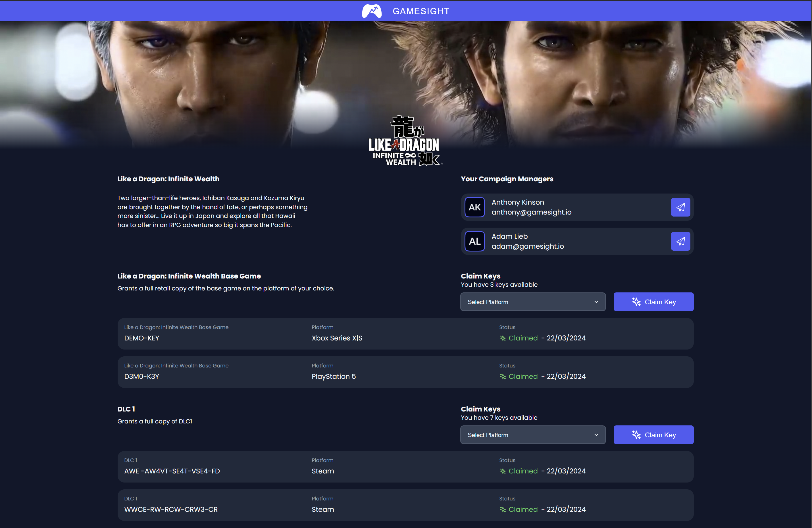812x528 pixels.
Task: Send message to Anthony Kinson via paper-plane icon
Action: (680, 207)
